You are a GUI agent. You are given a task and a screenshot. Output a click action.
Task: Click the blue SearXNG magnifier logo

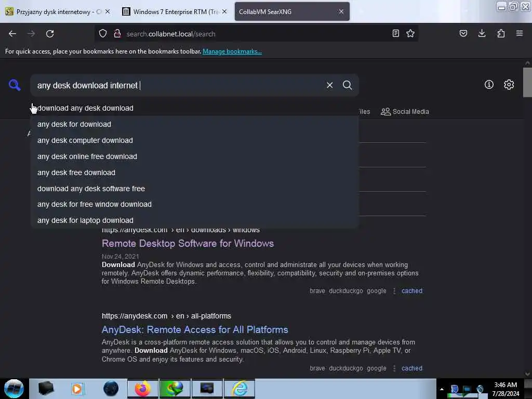(x=15, y=85)
